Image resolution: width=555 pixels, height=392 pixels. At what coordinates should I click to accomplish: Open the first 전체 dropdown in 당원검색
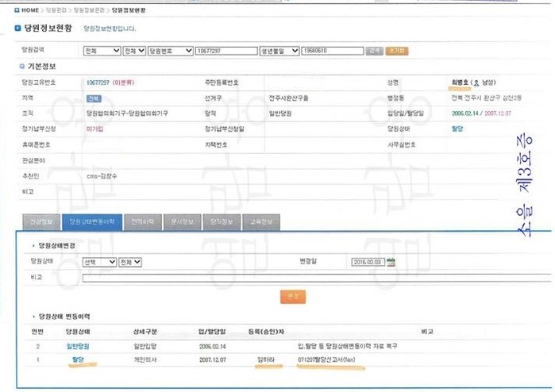click(101, 51)
